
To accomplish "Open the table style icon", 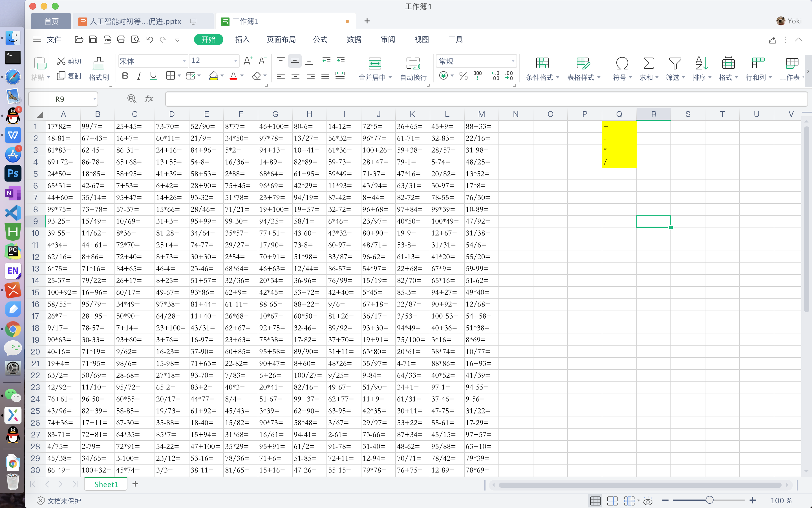I will (583, 63).
